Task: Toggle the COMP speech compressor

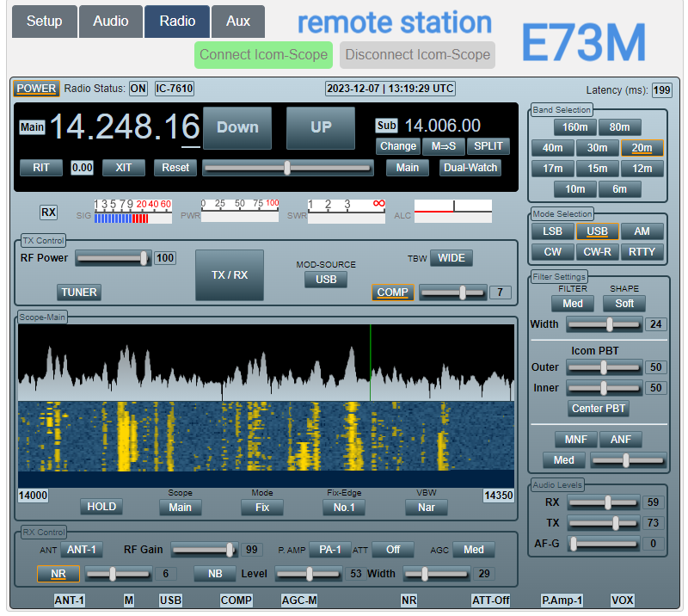Action: click(x=392, y=293)
